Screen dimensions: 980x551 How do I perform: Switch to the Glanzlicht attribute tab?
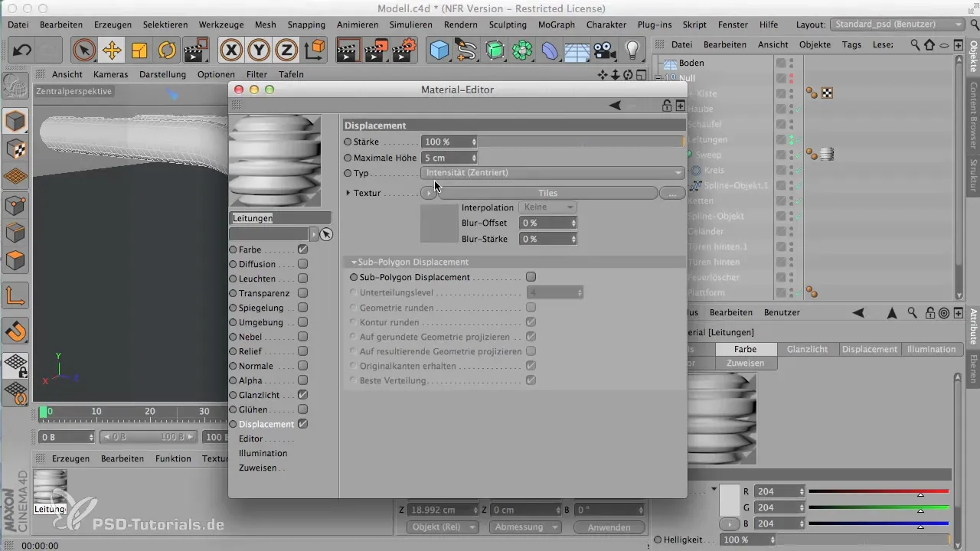(x=808, y=349)
